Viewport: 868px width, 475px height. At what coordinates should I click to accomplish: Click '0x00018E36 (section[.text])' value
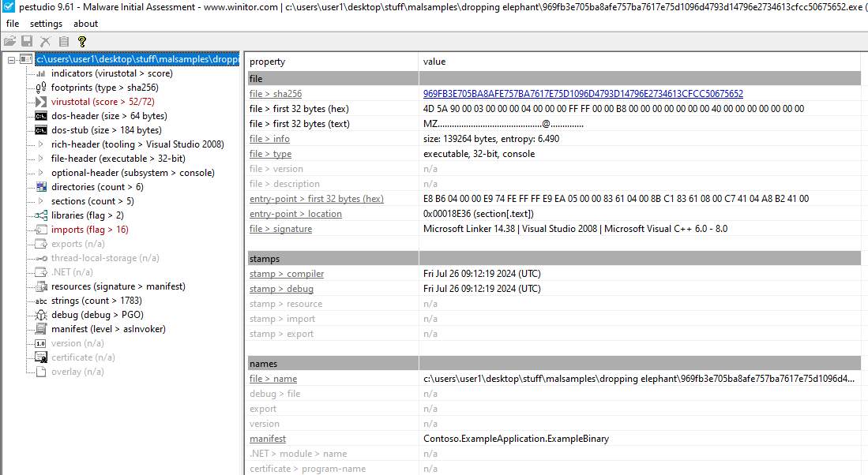pyautogui.click(x=479, y=214)
